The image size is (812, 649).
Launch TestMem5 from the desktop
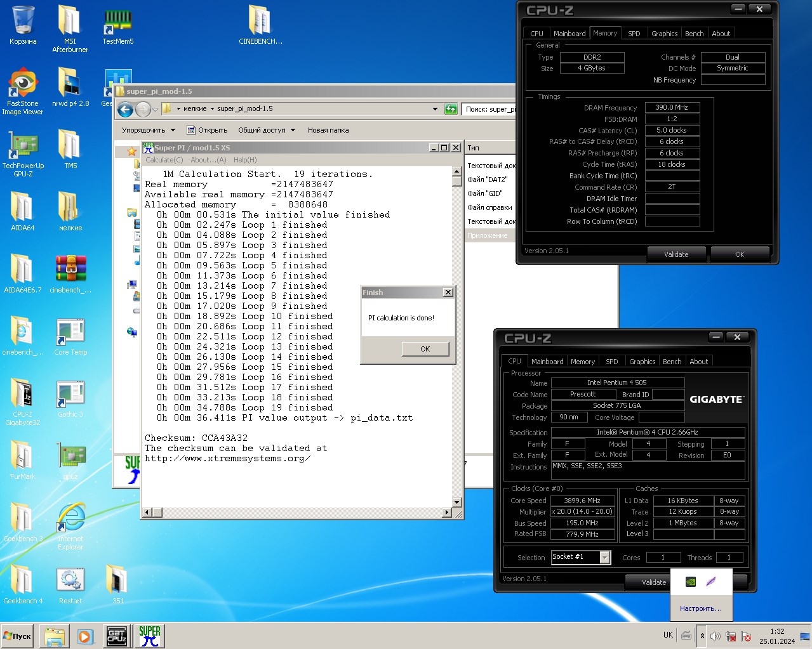coord(117,25)
